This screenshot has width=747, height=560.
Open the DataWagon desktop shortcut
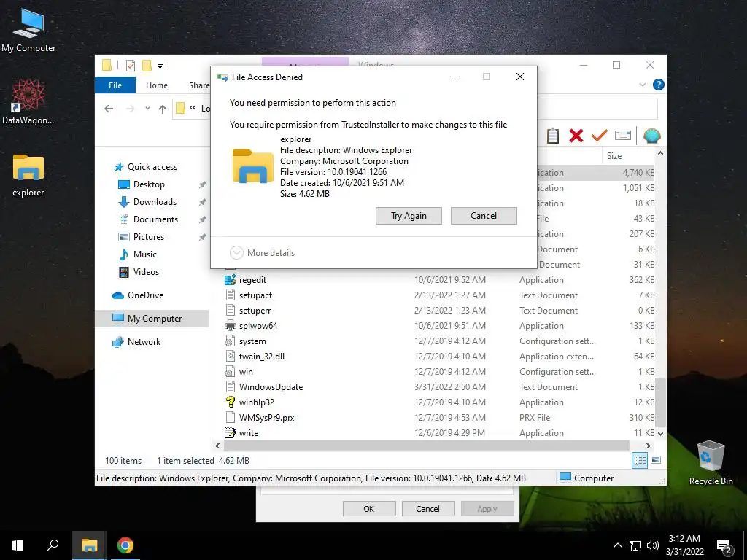click(28, 102)
